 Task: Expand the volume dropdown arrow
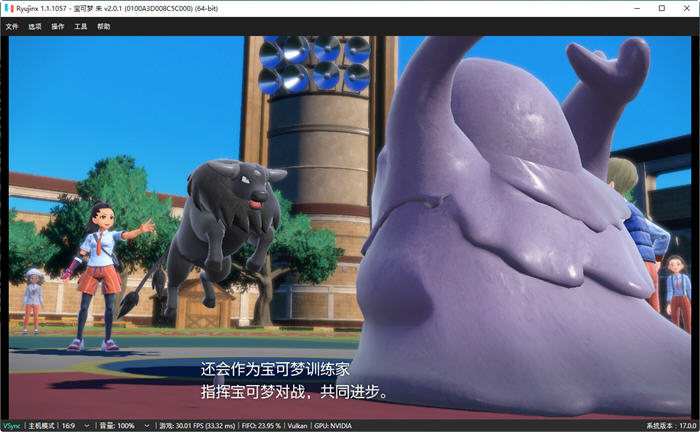click(146, 426)
